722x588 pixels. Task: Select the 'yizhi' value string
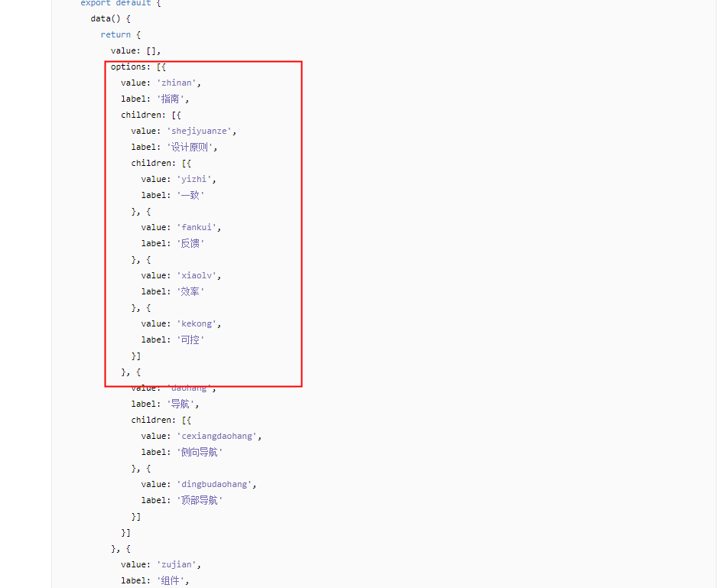click(196, 179)
